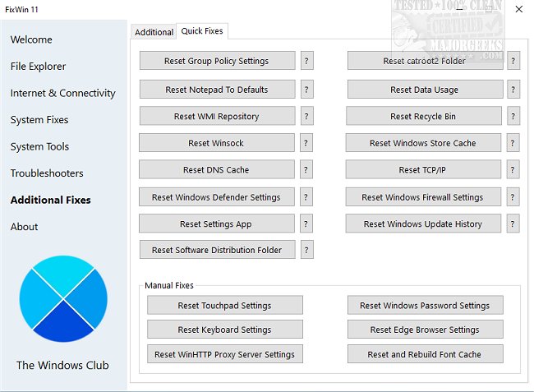Open help for Reset Group Policy Settings
The width and height of the screenshot is (534, 392).
pyautogui.click(x=306, y=61)
